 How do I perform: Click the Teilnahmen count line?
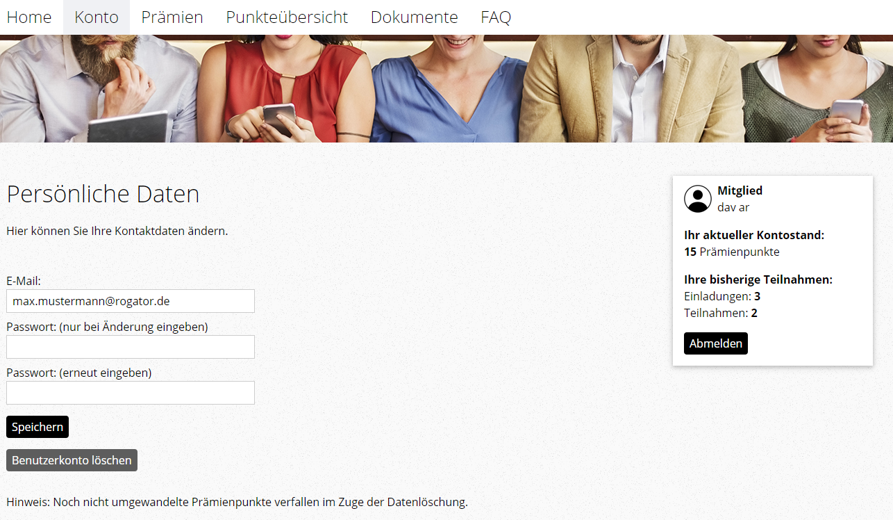coord(720,313)
